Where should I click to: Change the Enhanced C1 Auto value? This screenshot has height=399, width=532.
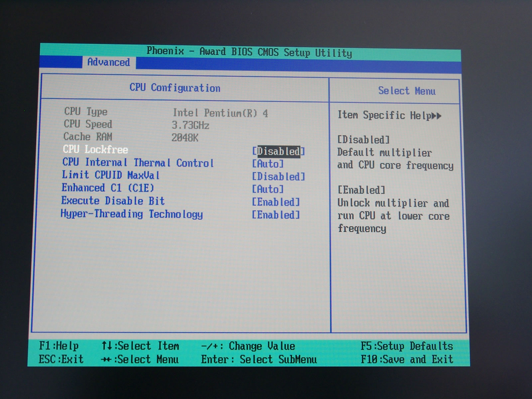[x=268, y=189]
